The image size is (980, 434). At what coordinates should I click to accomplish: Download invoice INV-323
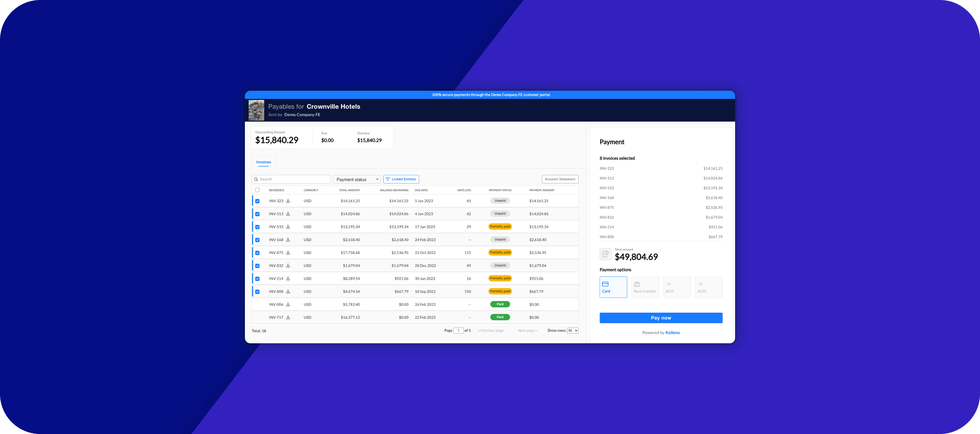[x=288, y=201]
